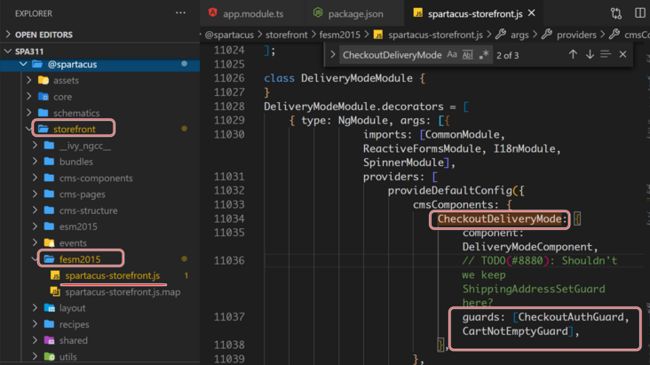This screenshot has height=365, width=650.
Task: Open the events folder
Action: pyautogui.click(x=73, y=243)
